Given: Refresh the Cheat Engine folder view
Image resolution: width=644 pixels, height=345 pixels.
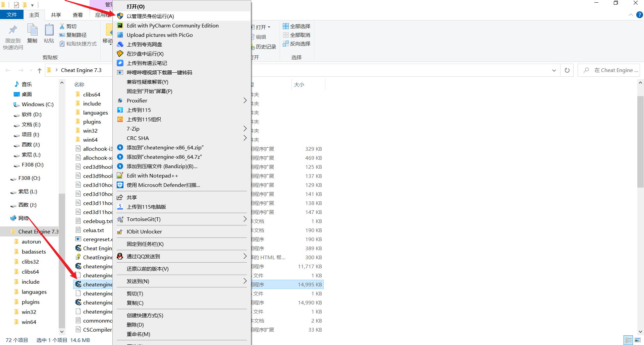Looking at the screenshot, I should coord(567,70).
